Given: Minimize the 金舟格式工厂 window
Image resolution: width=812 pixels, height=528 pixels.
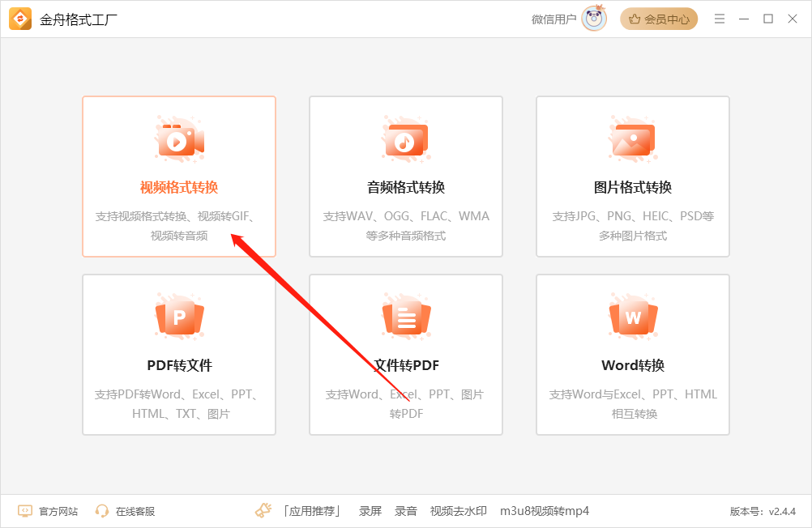Looking at the screenshot, I should click(x=744, y=19).
